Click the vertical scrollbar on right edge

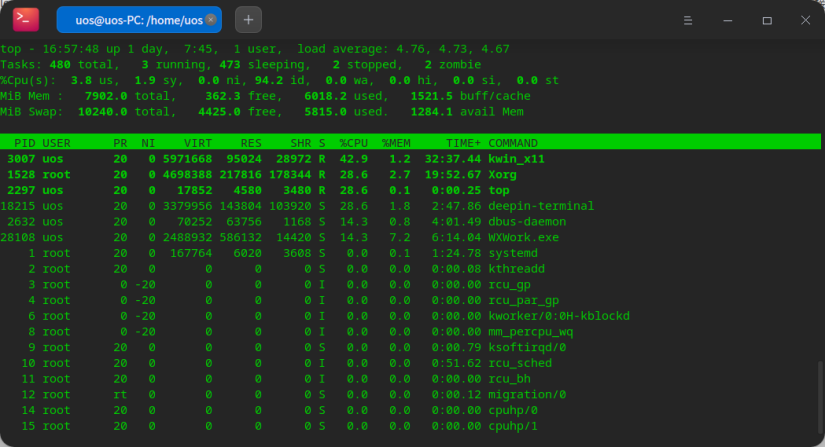(x=821, y=395)
